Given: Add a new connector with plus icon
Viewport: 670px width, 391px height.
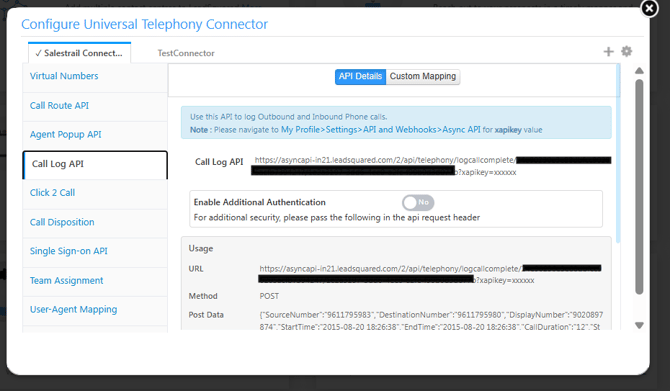Looking at the screenshot, I should [x=608, y=52].
